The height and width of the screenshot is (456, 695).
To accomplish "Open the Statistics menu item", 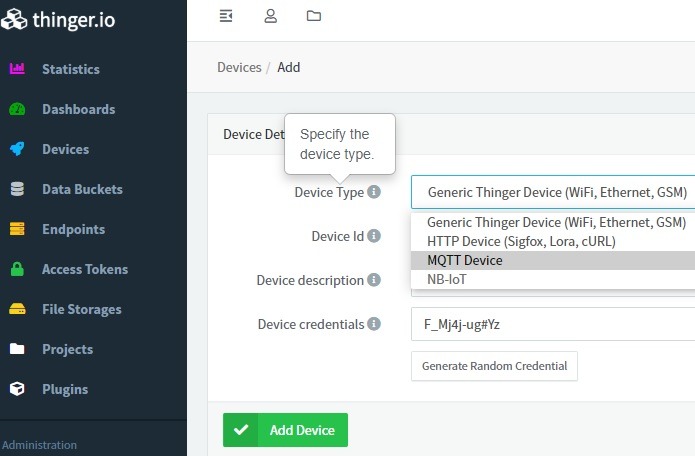I will pos(71,69).
